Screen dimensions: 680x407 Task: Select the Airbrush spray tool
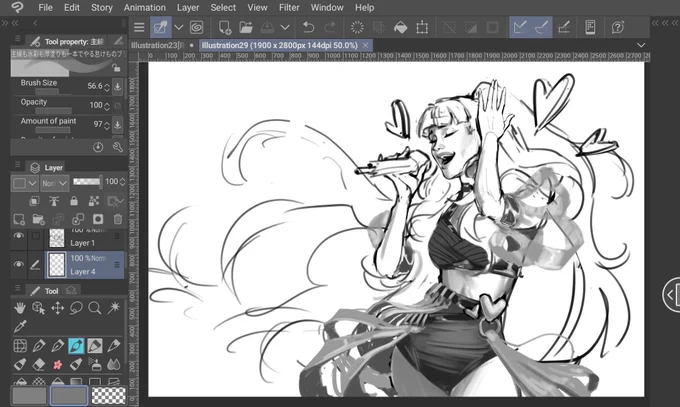point(95,364)
